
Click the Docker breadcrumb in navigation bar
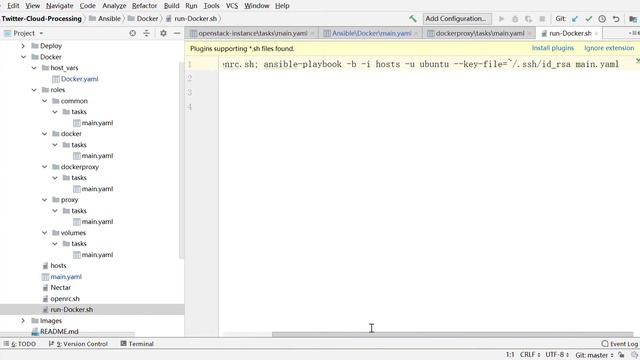click(x=143, y=19)
